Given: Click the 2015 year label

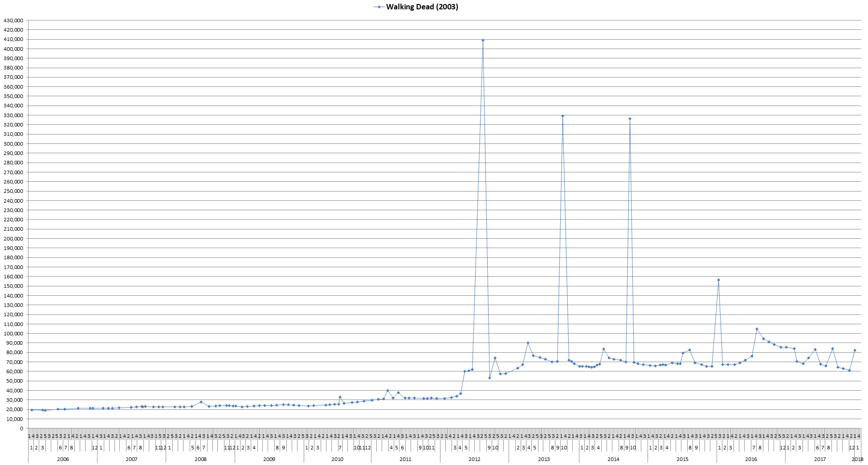Looking at the screenshot, I should pyautogui.click(x=682, y=459).
